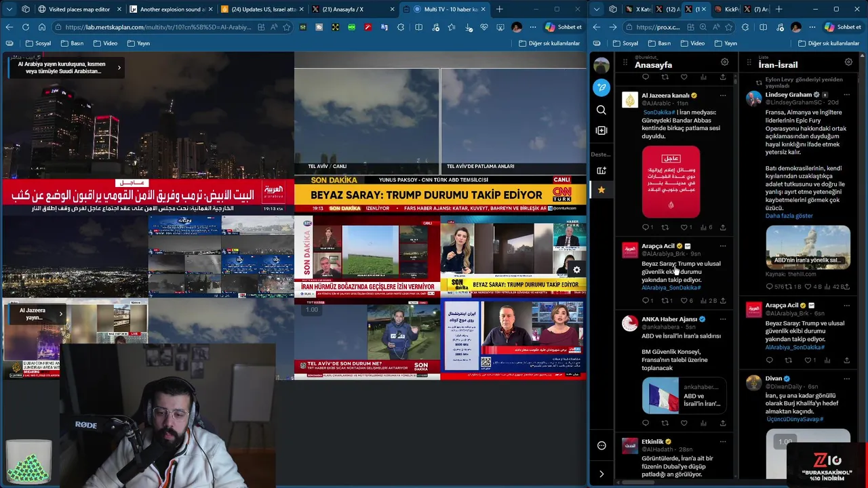
Task: Click the TRT Haber reporter stream
Action: pos(367,339)
